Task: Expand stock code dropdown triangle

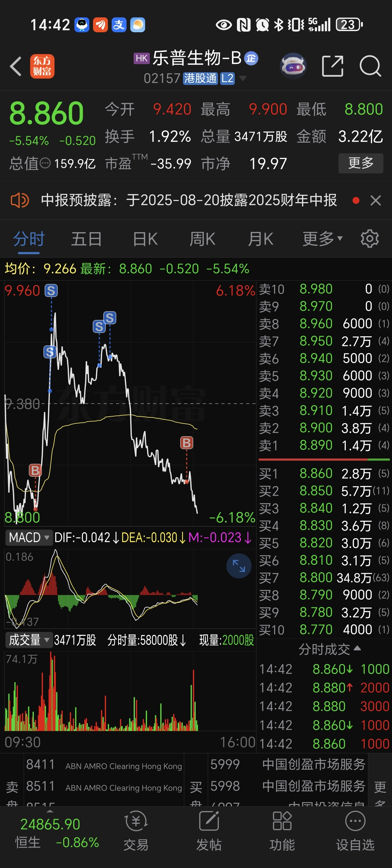Action: (x=242, y=78)
